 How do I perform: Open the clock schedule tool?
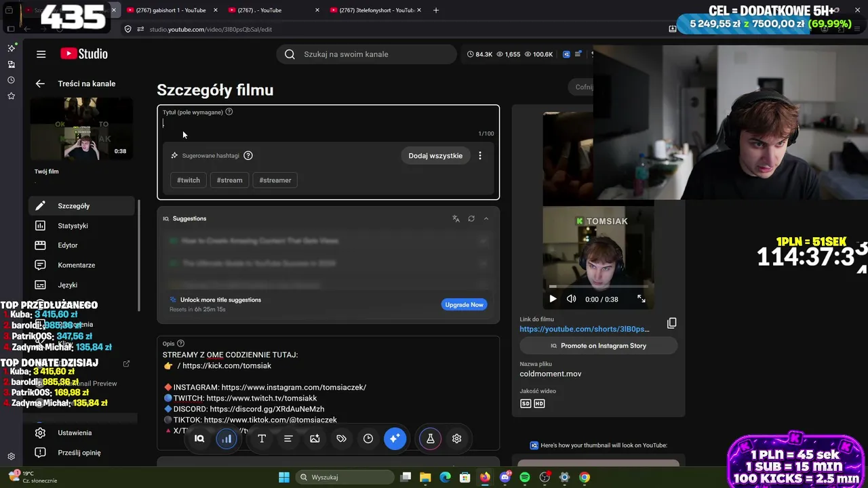368,439
